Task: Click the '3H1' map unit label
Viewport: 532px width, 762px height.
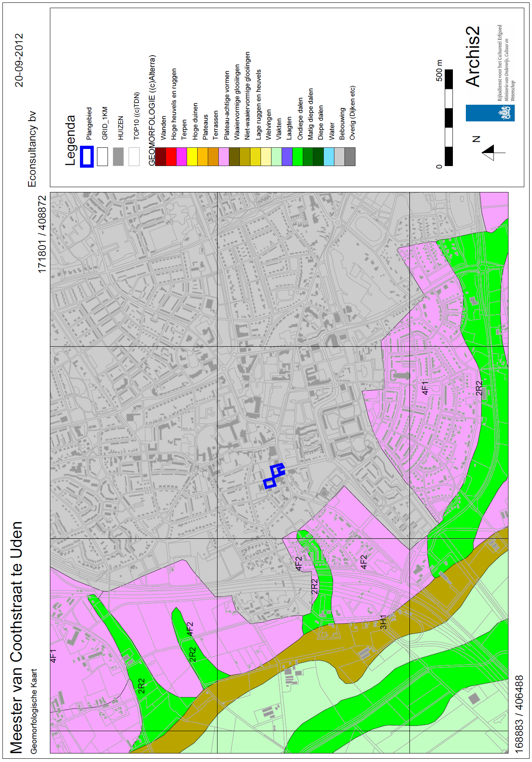Action: (384, 622)
